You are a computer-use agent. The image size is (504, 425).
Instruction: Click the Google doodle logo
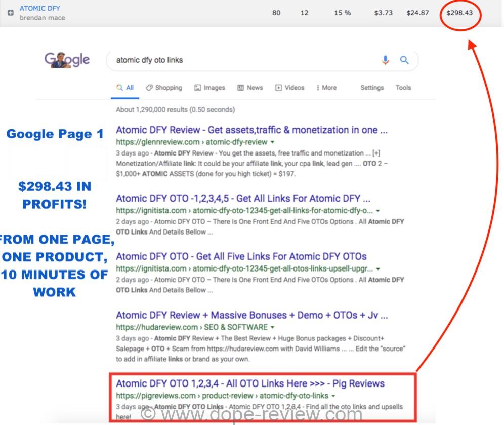tap(67, 59)
